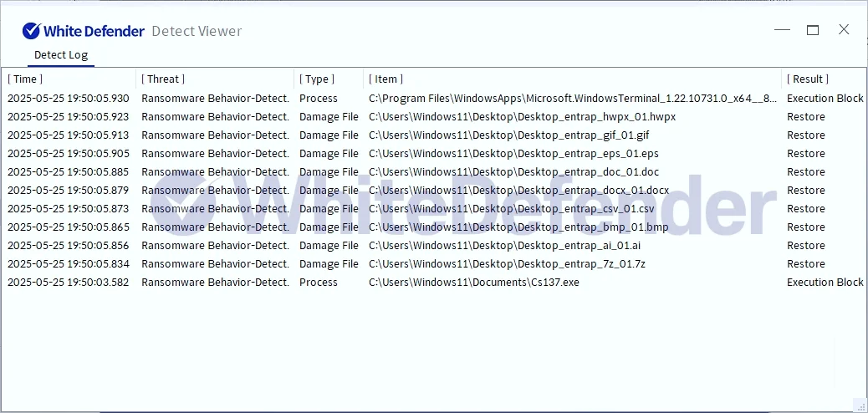
Task: Minimize the Detect Viewer window
Action: coord(782,30)
